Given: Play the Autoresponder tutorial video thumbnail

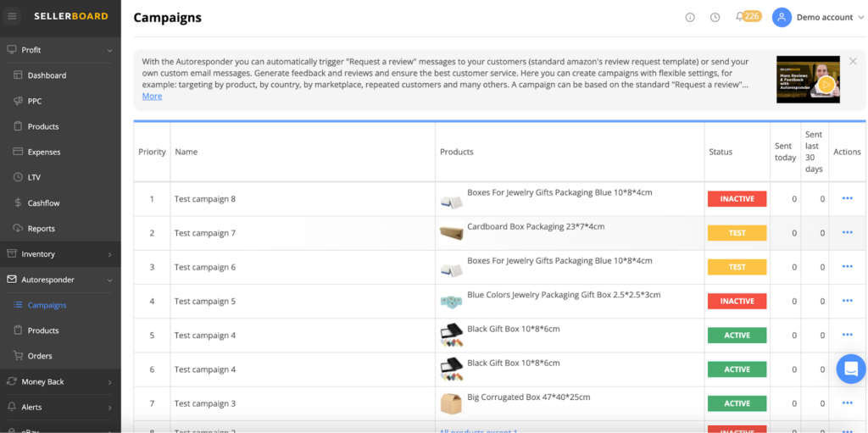Looking at the screenshot, I should [808, 79].
